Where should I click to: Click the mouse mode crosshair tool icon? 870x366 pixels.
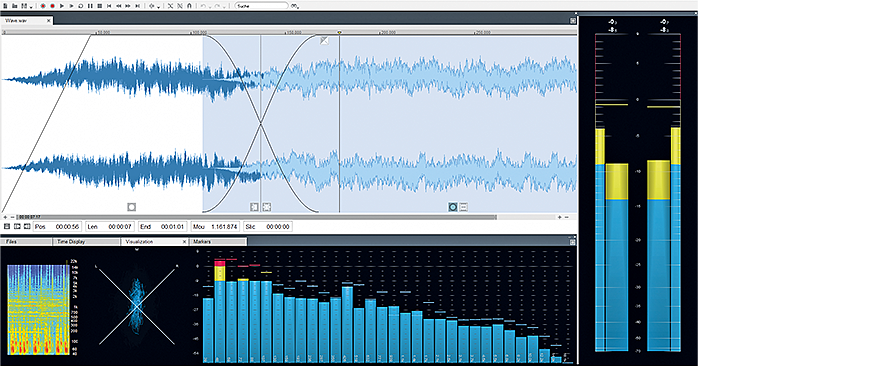[x=151, y=6]
